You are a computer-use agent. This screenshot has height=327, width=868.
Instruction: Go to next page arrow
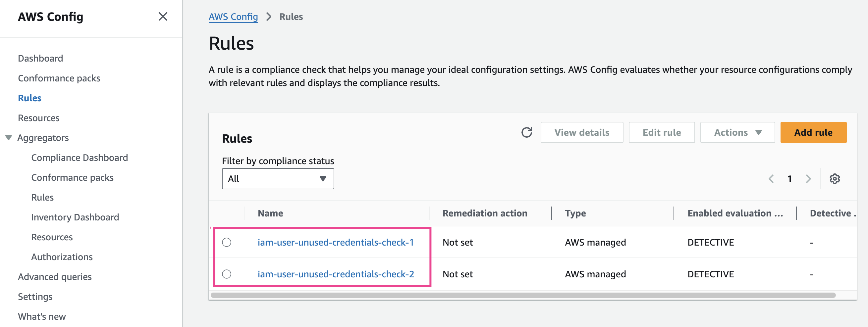pyautogui.click(x=808, y=179)
